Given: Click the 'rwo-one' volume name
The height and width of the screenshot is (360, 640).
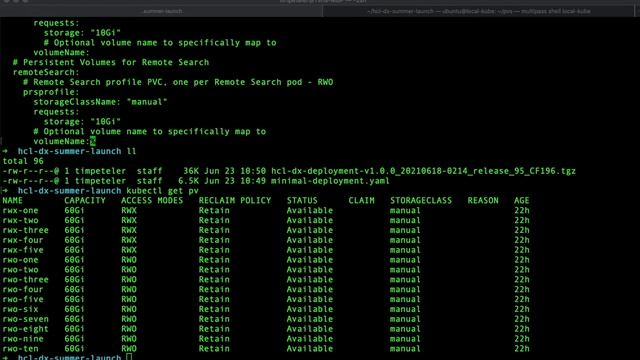Looking at the screenshot, I should [x=20, y=260].
